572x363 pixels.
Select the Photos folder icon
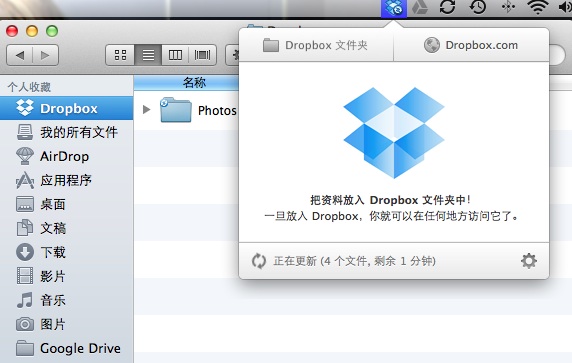175,109
